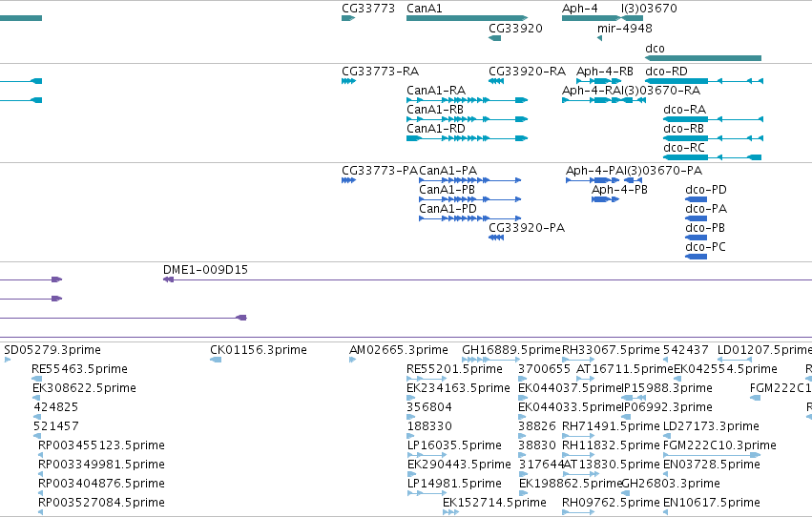Select EST EK290443.5prime
The width and height of the screenshot is (812, 517).
point(411,475)
